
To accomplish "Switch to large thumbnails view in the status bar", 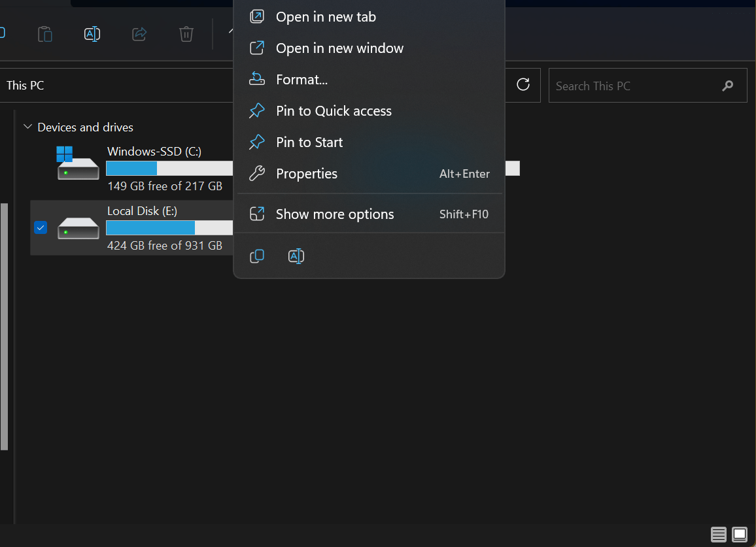I will coord(740,535).
